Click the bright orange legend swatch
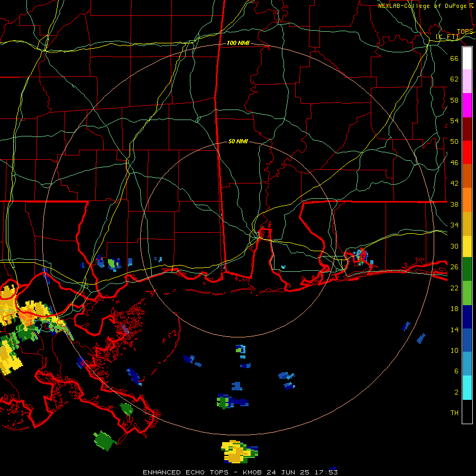Viewport: 476px width, 476px height. [467, 200]
